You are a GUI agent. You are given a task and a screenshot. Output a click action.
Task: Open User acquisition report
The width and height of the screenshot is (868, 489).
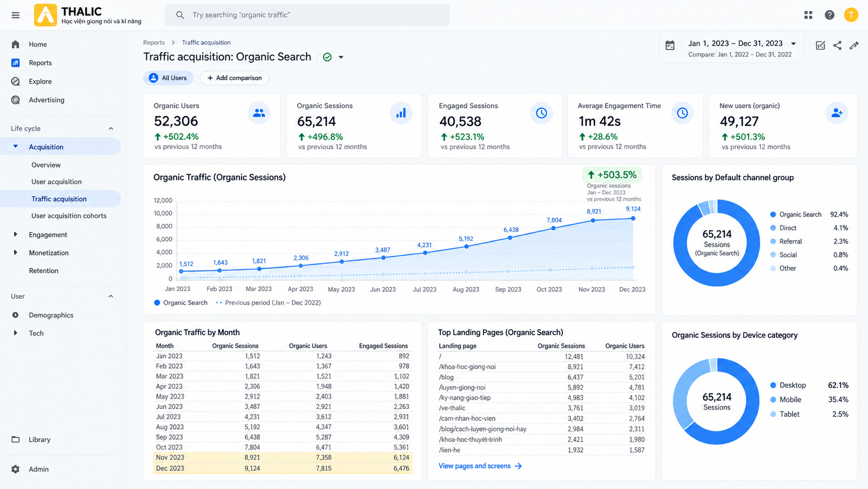point(56,182)
